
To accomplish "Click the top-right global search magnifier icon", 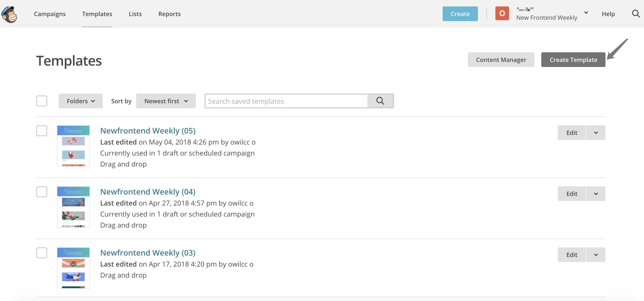I will [636, 14].
